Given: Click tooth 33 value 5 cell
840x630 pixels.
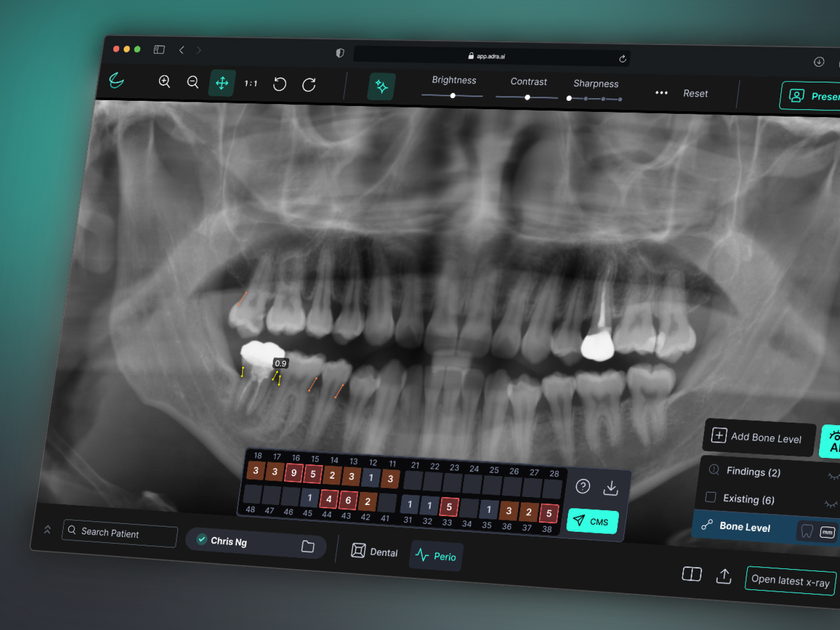Looking at the screenshot, I should click(x=449, y=507).
